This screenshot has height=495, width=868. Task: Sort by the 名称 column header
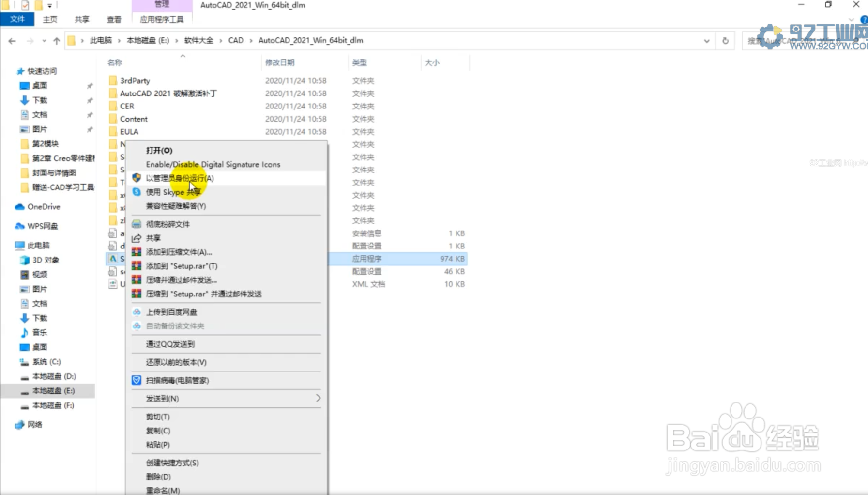(115, 62)
